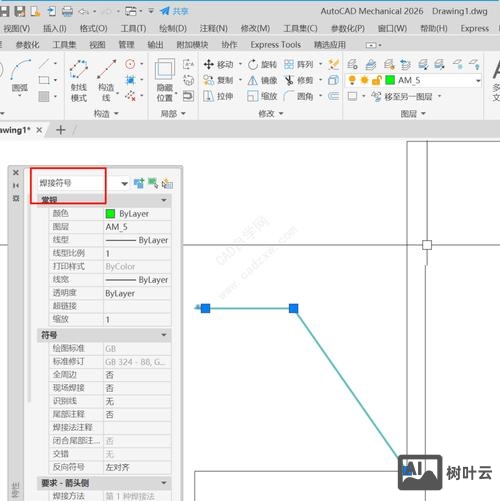The image size is (500, 501).
Task: Open the 视图(V) menu
Action: (x=16, y=29)
